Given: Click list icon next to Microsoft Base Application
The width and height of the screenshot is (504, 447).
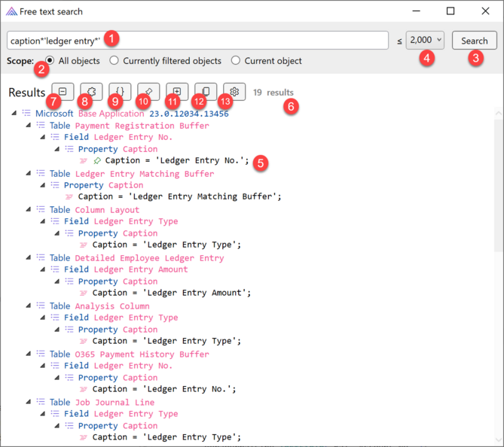Looking at the screenshot, I should click(26, 113).
